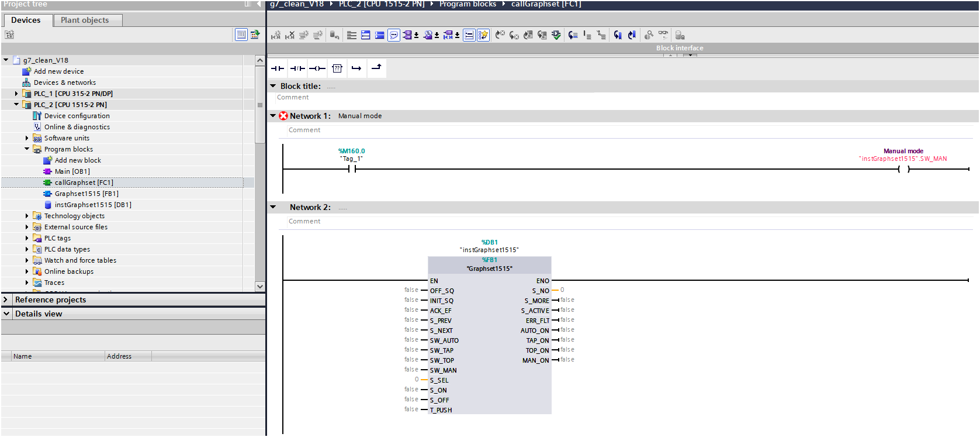
Task: Insert a normally closed contact
Action: 297,68
